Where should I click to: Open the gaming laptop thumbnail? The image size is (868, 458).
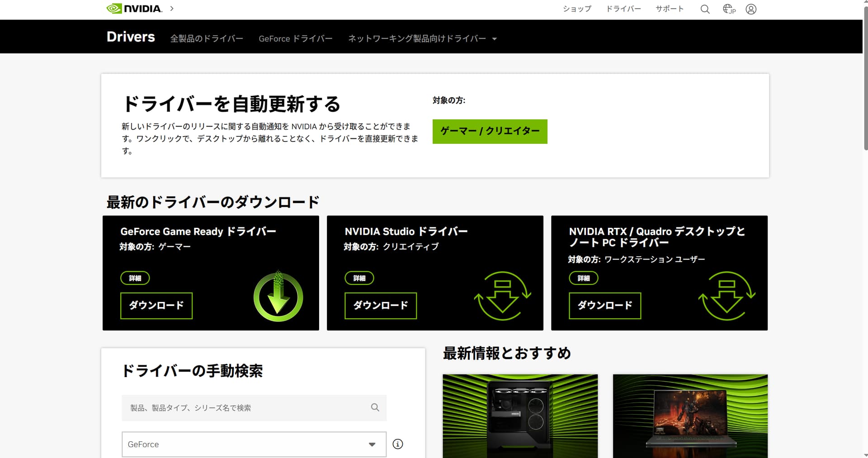coord(690,416)
